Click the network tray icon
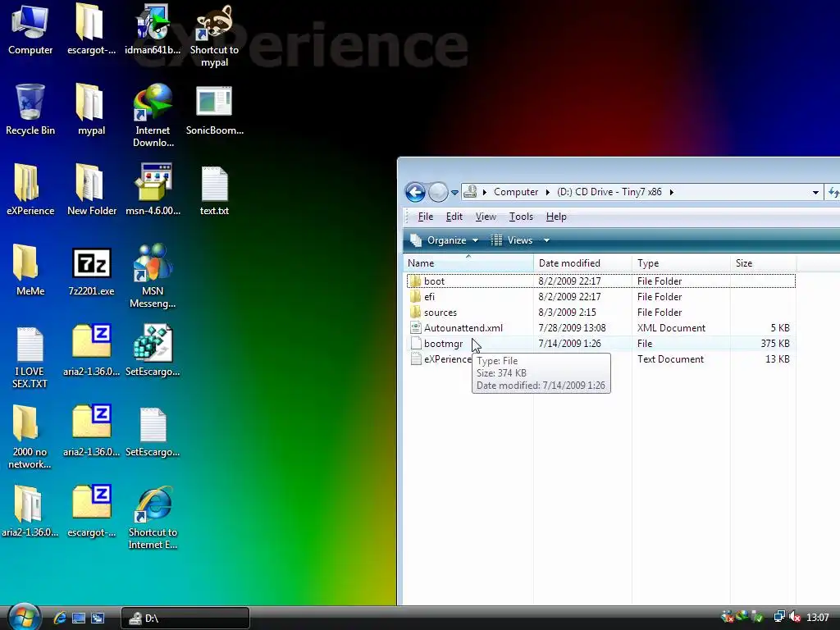The height and width of the screenshot is (630, 840). pos(779,617)
